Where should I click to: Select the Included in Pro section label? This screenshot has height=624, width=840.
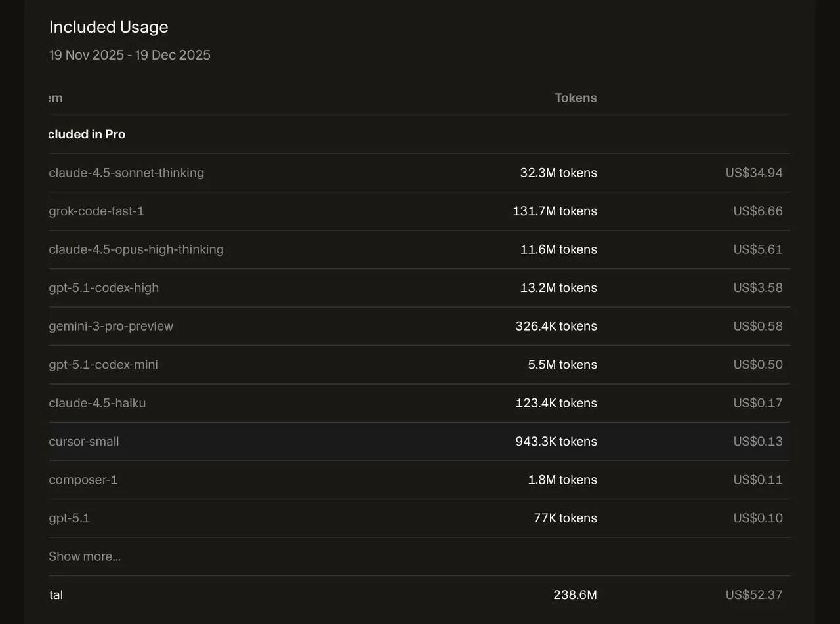coord(87,135)
